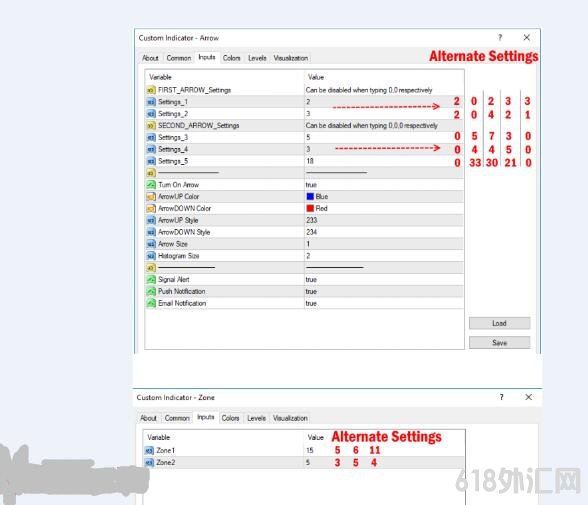Switch to Visualization tab in Zone dialog
Screen dimensions: 588x505
click(290, 418)
